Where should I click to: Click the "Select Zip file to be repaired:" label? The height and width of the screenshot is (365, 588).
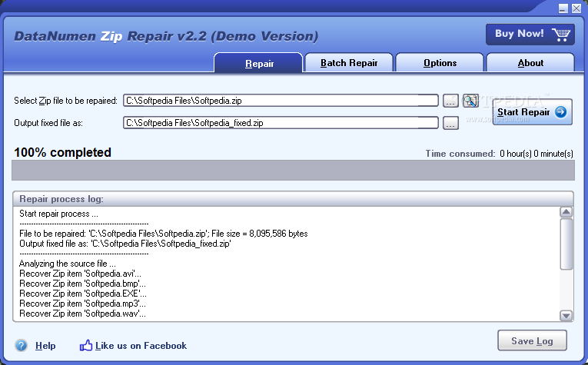65,101
